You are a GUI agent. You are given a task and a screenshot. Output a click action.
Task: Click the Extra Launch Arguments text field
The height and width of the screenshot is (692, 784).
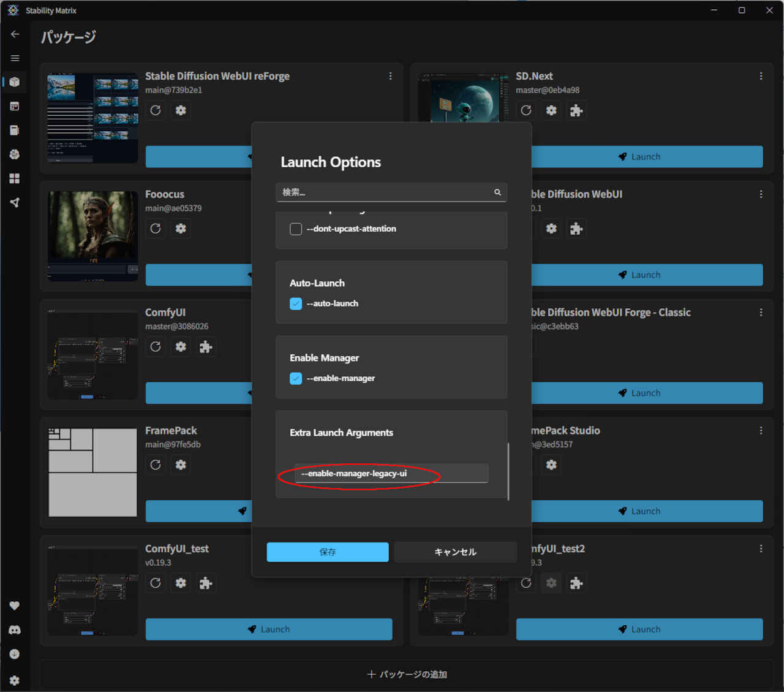click(x=391, y=474)
